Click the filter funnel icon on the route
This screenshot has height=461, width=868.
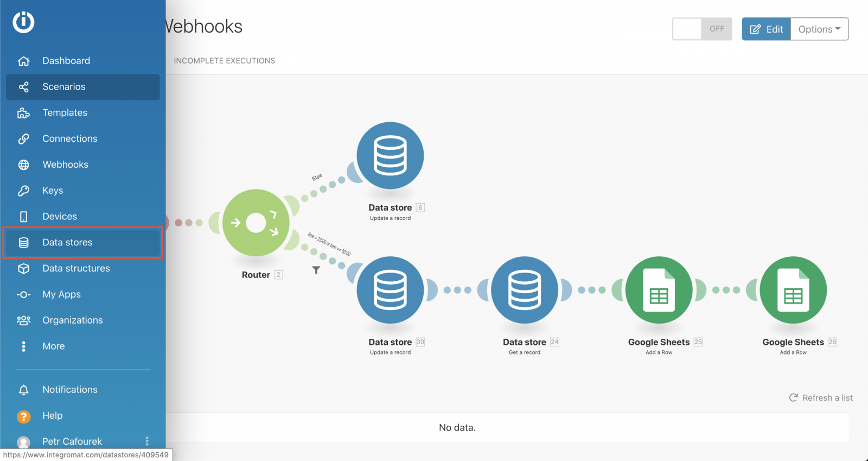316,270
